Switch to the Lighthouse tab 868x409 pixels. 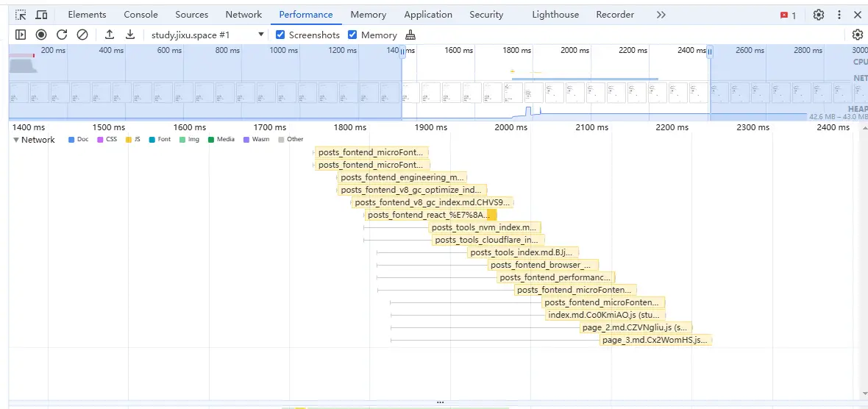click(x=555, y=15)
